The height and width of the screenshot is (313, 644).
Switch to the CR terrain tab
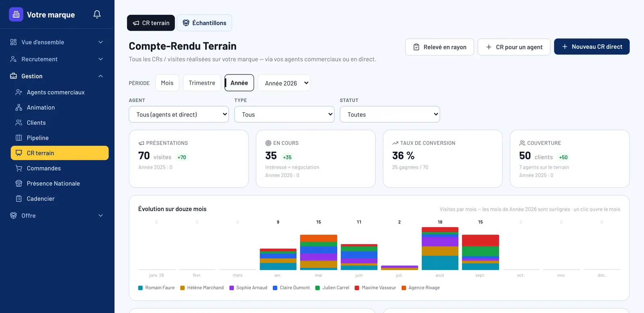click(x=151, y=23)
